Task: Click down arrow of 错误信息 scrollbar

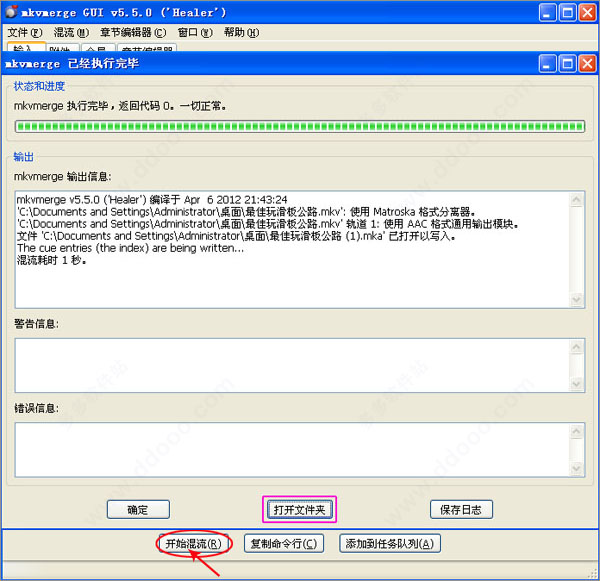Action: click(x=577, y=468)
